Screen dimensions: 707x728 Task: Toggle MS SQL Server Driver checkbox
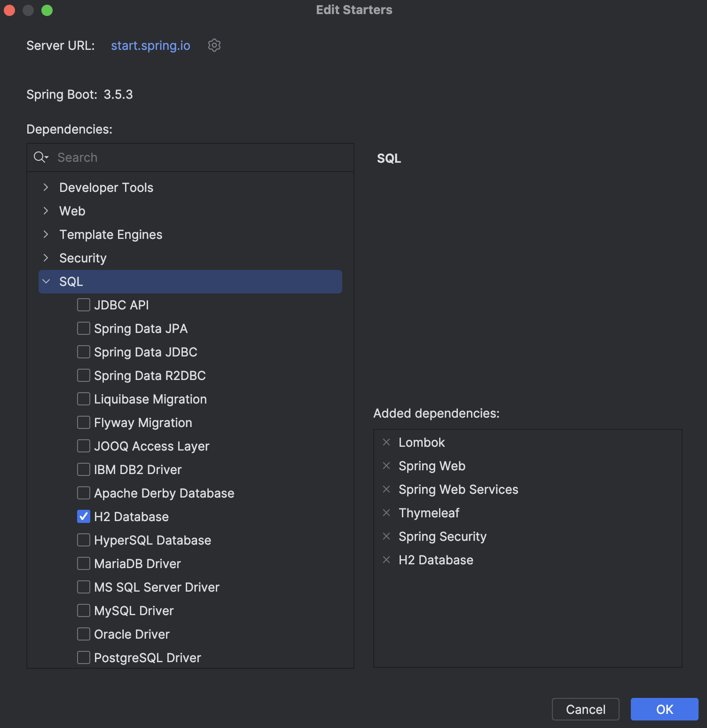click(84, 587)
